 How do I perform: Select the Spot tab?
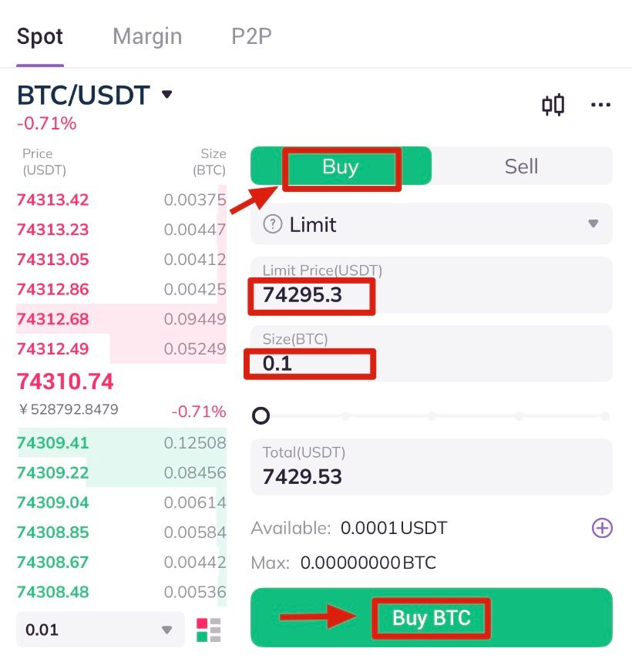click(x=40, y=36)
